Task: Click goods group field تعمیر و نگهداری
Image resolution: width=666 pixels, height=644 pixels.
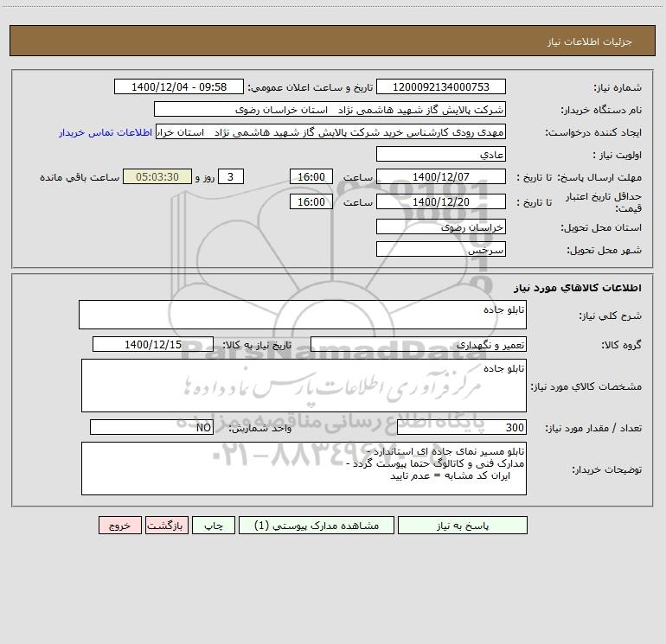Action: [419, 344]
